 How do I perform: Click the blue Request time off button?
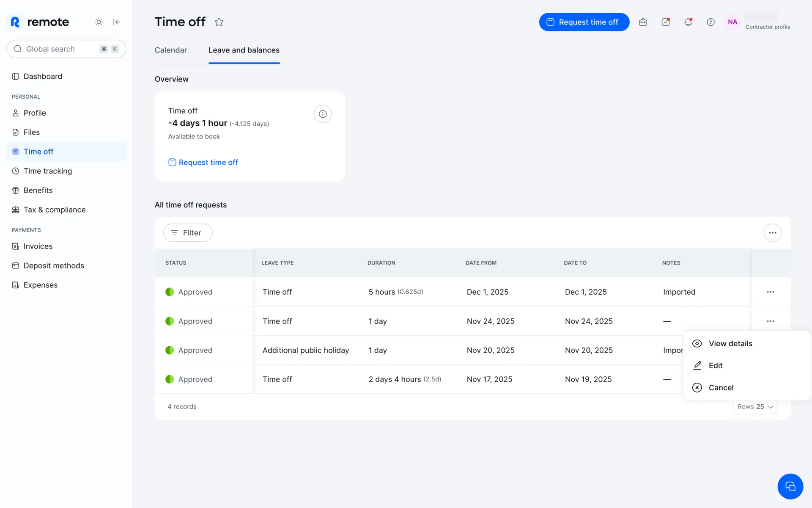pos(584,22)
